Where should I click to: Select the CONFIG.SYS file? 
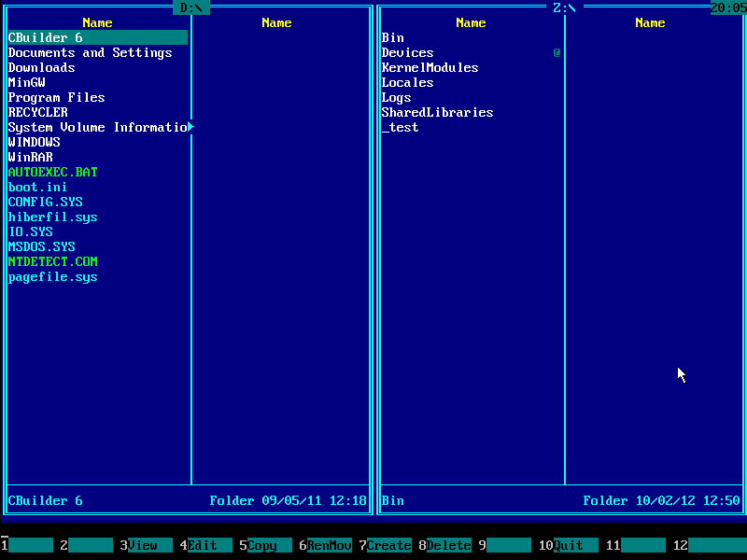(45, 202)
